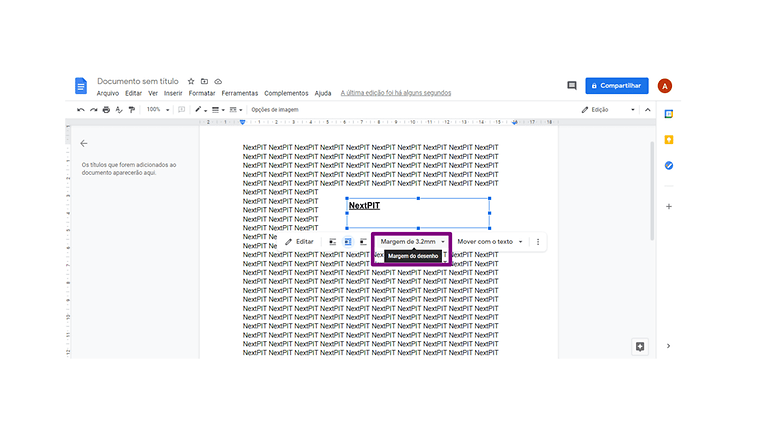Open the Ferramentas menu

239,93
